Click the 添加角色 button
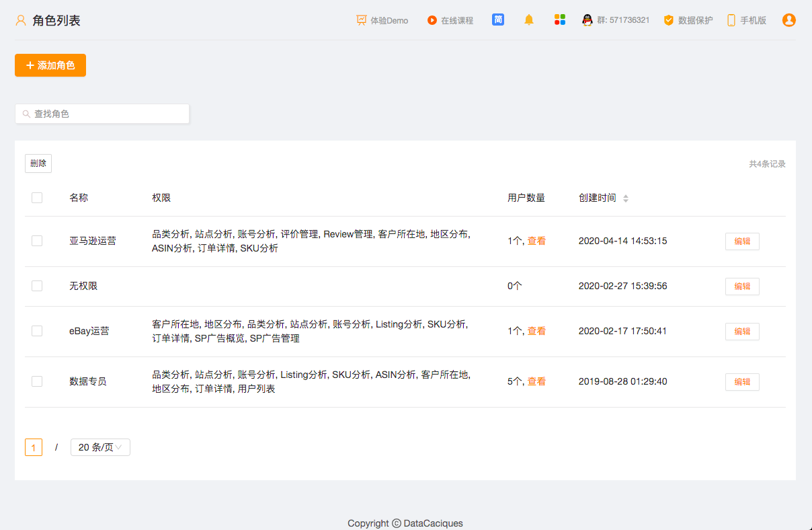The image size is (812, 530). [50, 65]
